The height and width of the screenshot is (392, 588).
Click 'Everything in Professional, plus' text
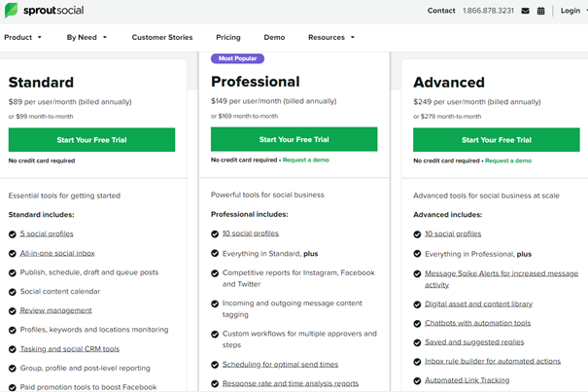pos(478,254)
